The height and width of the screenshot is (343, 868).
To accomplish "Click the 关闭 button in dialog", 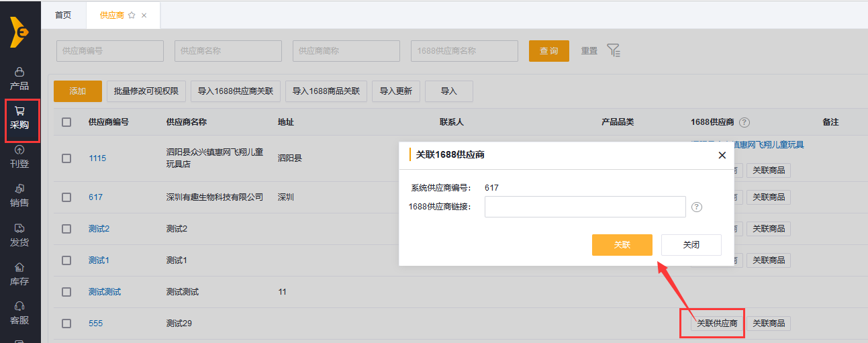I will point(691,245).
